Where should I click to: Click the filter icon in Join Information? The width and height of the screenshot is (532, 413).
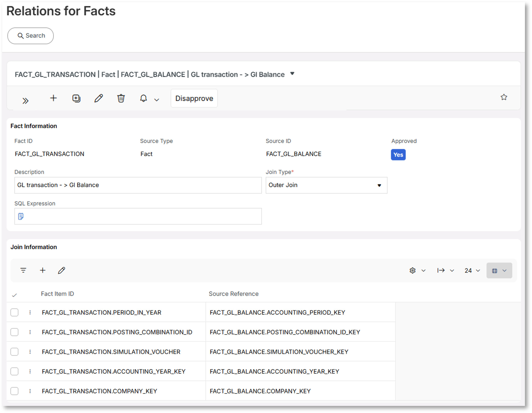(x=23, y=270)
